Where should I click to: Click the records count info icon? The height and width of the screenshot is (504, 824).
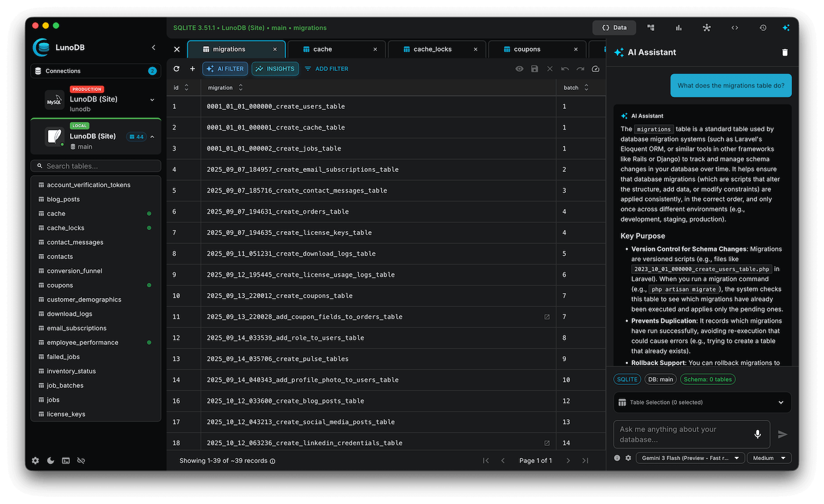[272, 461]
